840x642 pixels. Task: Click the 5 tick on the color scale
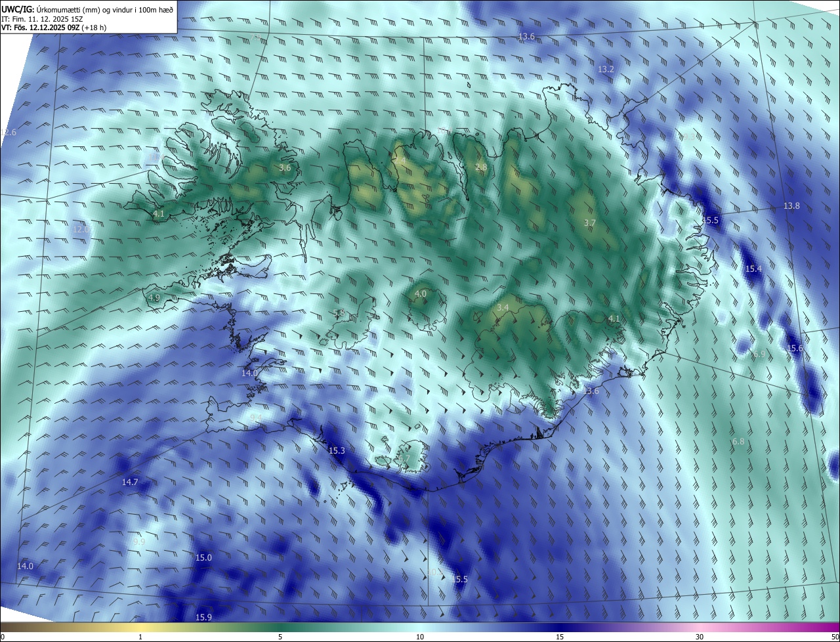(280, 637)
